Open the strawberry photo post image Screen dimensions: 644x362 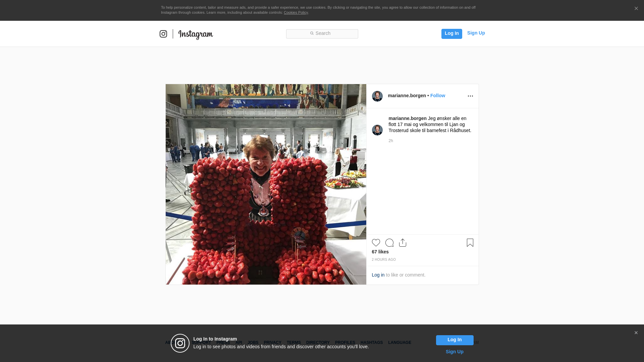(x=266, y=184)
